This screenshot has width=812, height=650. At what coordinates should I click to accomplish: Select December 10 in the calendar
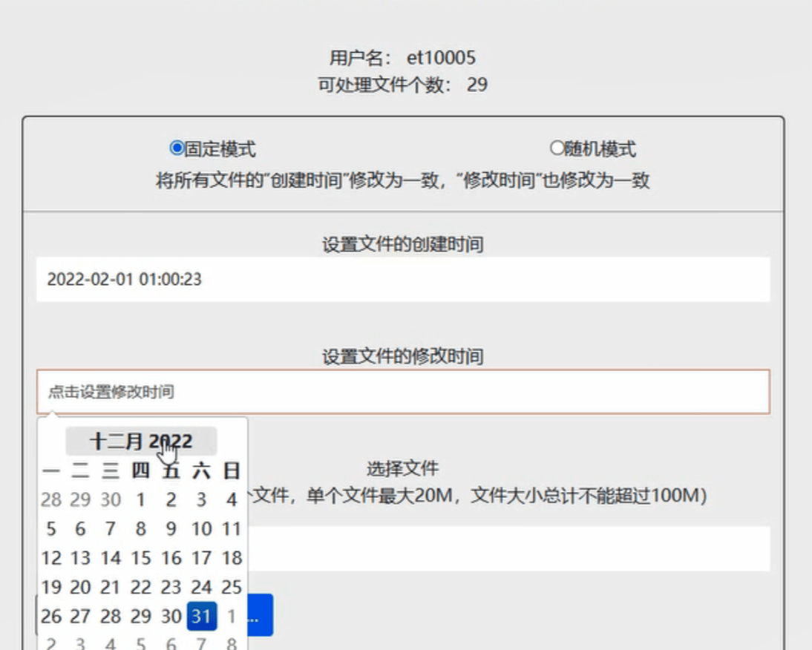click(200, 529)
